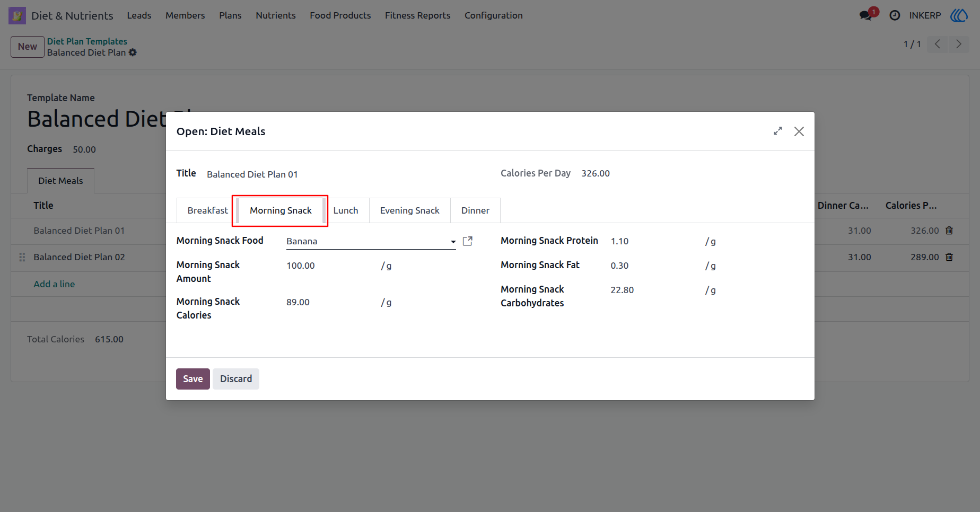The height and width of the screenshot is (512, 980).
Task: Open the Nutrients menu
Action: pyautogui.click(x=276, y=15)
